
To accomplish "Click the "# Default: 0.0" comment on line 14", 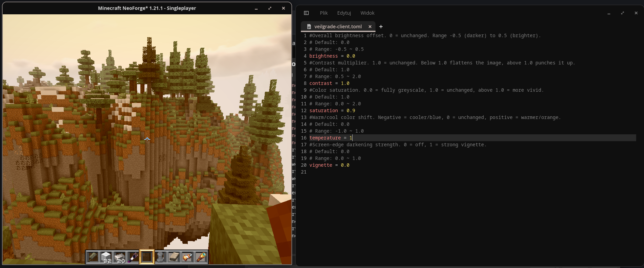I will point(329,124).
